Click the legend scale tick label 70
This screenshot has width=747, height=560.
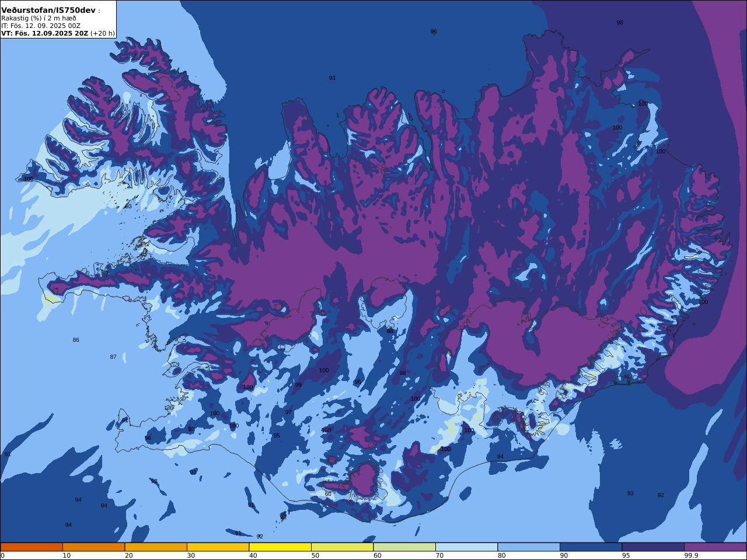point(439,555)
